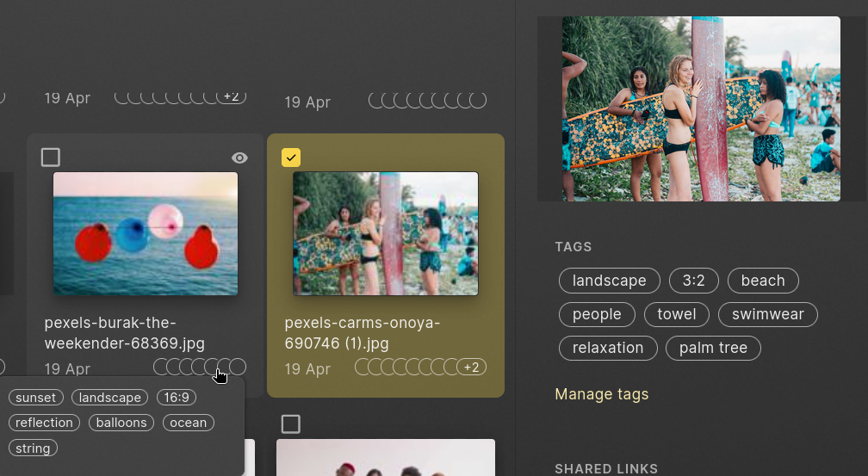Click the 'landscape' tag in the Tags panel
This screenshot has width=868, height=476.
(609, 281)
